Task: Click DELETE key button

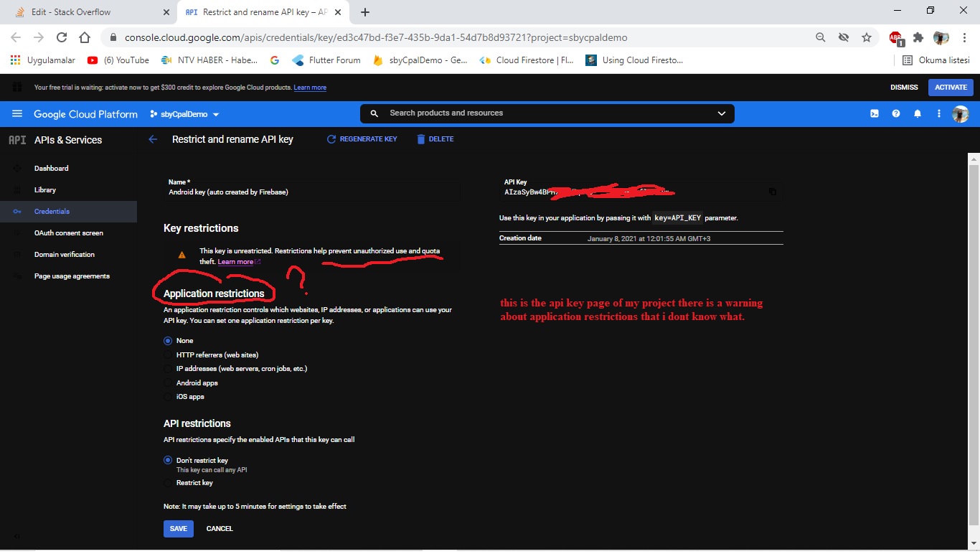Action: (x=435, y=139)
